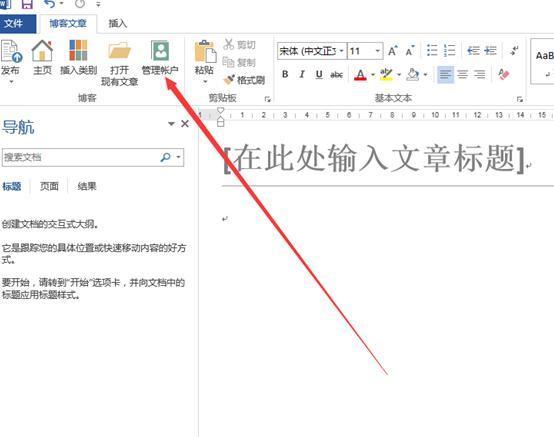
Task: Open search options arrow beside magnifier
Action: coord(178,157)
